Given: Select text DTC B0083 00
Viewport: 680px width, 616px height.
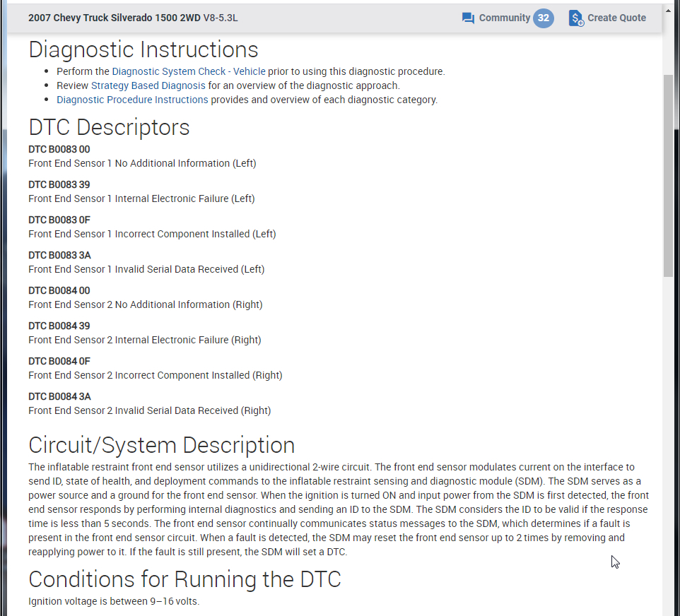Looking at the screenshot, I should [x=59, y=150].
